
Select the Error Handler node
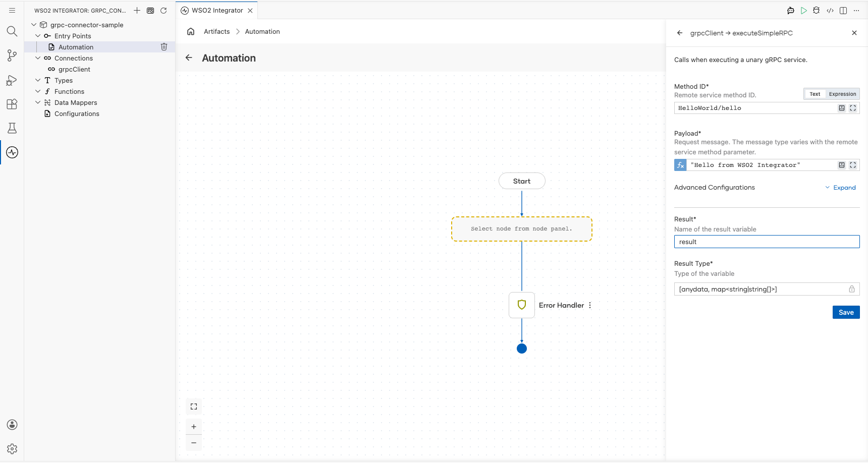(522, 305)
